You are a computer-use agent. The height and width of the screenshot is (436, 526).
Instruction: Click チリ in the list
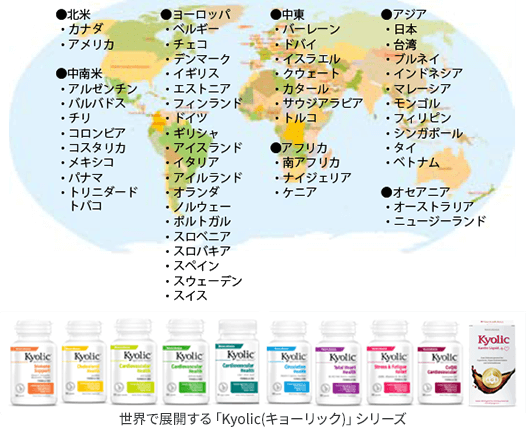point(80,118)
